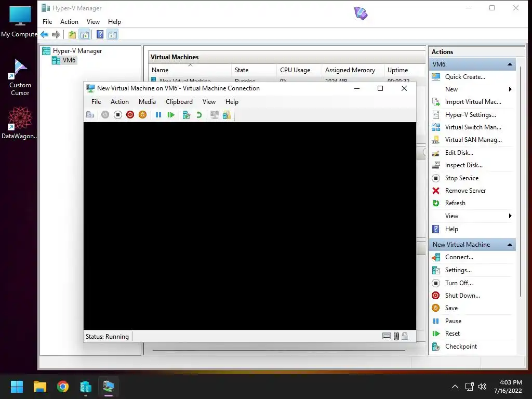Screen dimensions: 532x399
Task: Open Custom Cursor desktop shortcut
Action: [20, 77]
